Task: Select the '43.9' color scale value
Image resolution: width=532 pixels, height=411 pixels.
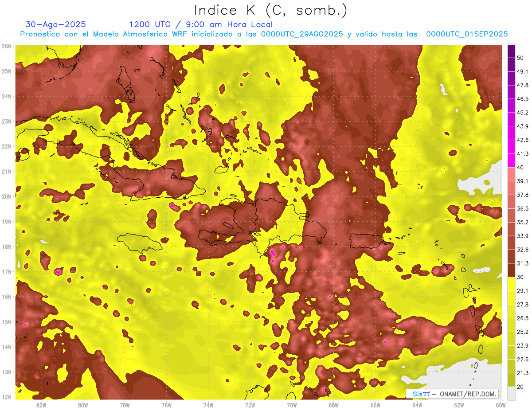Action: click(522, 126)
